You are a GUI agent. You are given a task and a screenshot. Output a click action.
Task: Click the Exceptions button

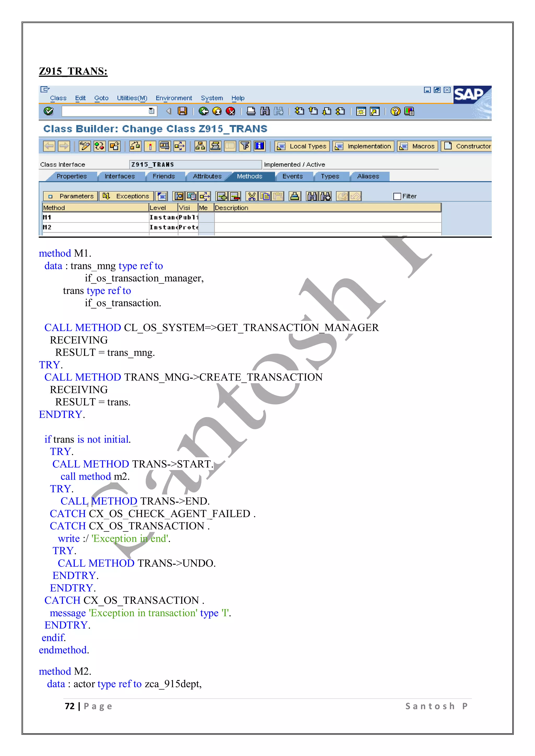point(126,196)
